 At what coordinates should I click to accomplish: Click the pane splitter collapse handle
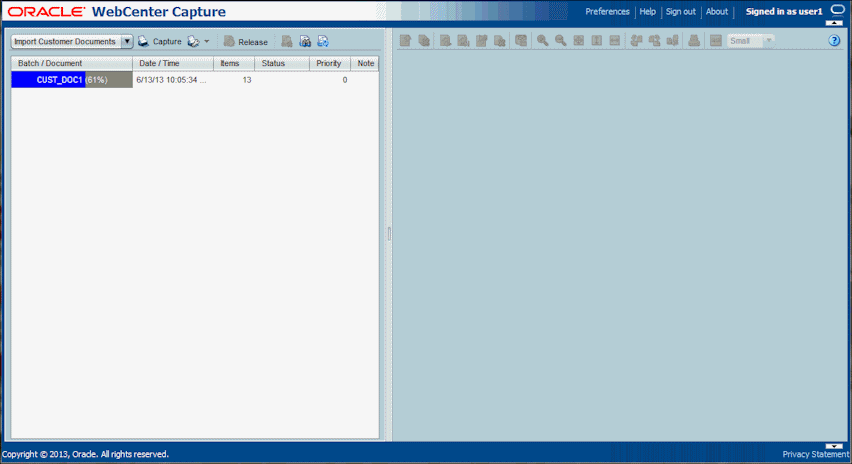click(x=389, y=234)
